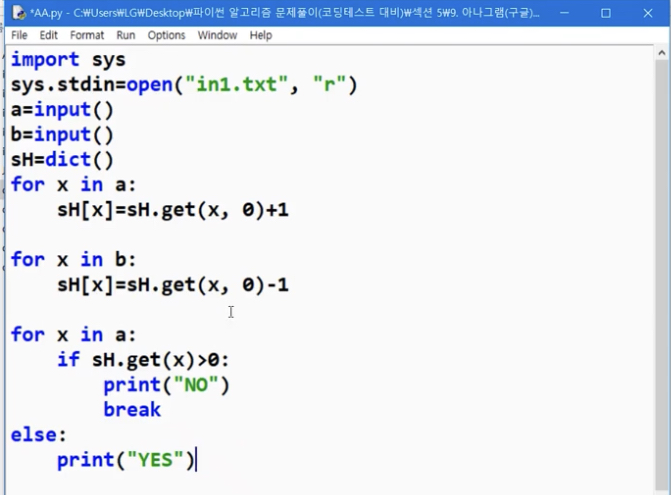Click the 'sH.get(x, 0)-1' line

pyautogui.click(x=173, y=285)
